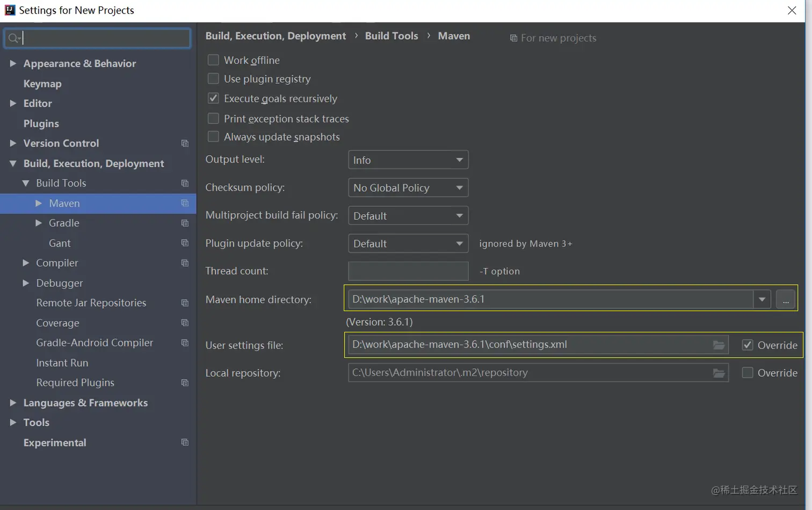
Task: Expand Languages & Frameworks node arrow
Action: (x=13, y=403)
